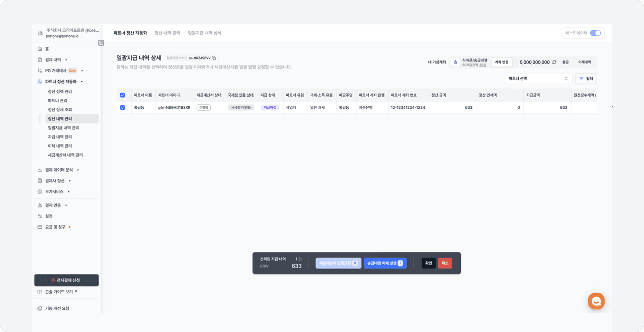Uncheck the select-all checkbox in table header
Viewport: 644px width, 332px height.
(123, 95)
